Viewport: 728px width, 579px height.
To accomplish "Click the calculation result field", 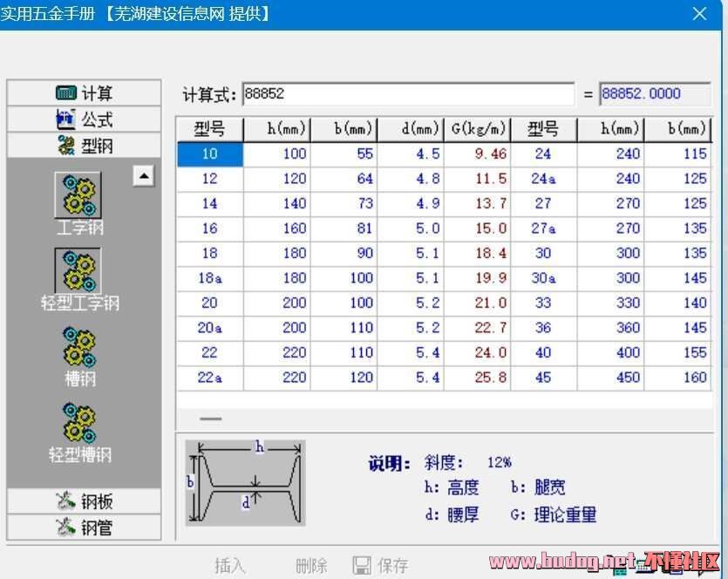I will coord(655,94).
